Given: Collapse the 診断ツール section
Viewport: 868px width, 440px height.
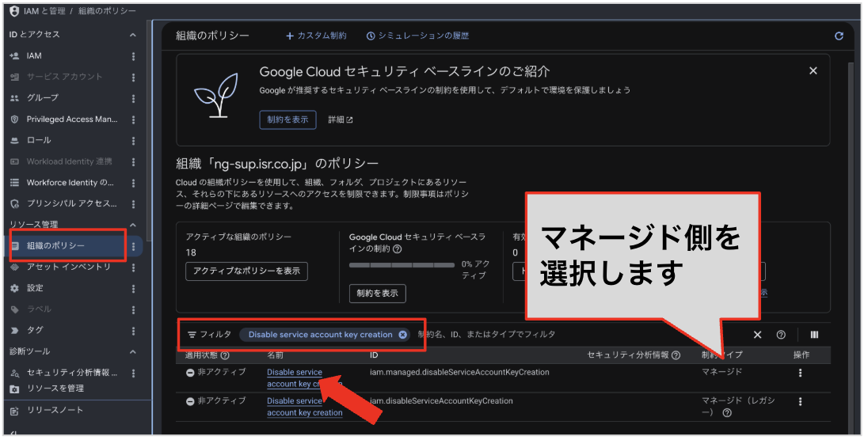Looking at the screenshot, I should [x=133, y=352].
